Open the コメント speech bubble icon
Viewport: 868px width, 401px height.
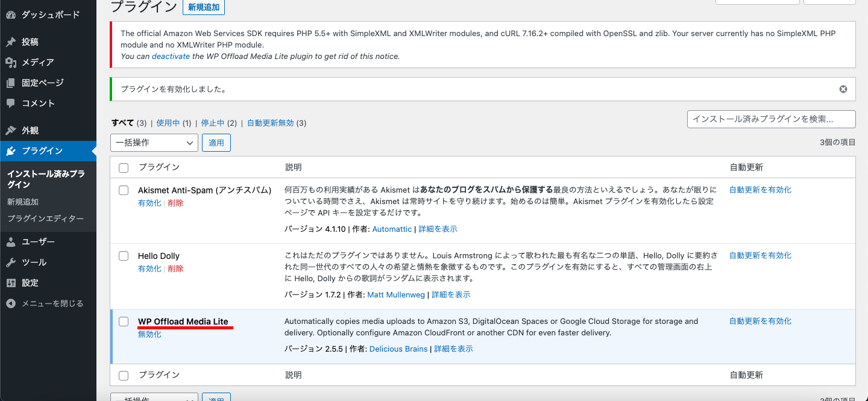click(10, 103)
